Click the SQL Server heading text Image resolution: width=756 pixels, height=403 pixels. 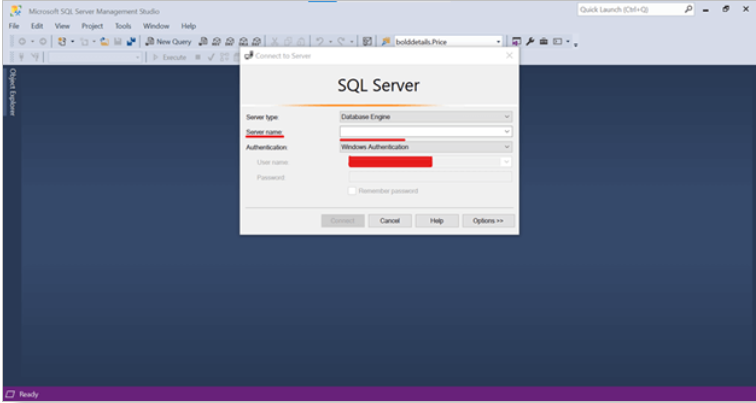[378, 85]
